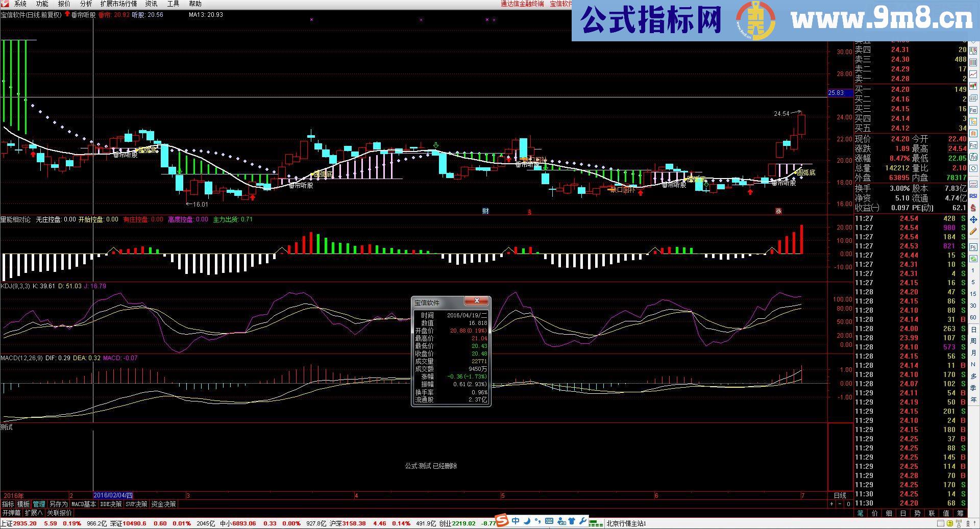The width and height of the screenshot is (980, 529).
Task: Select the 60-minute period icon on right edge
Action: click(x=974, y=316)
